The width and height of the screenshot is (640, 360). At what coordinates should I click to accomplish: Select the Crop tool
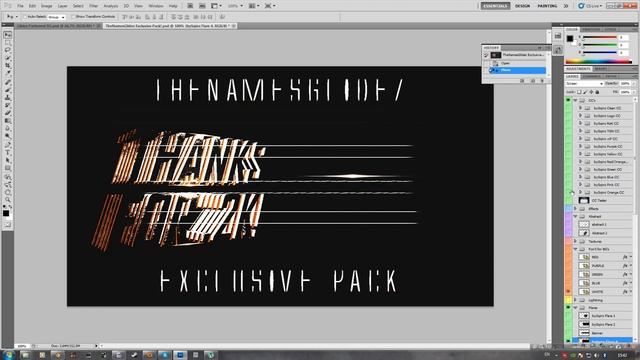[x=7, y=66]
